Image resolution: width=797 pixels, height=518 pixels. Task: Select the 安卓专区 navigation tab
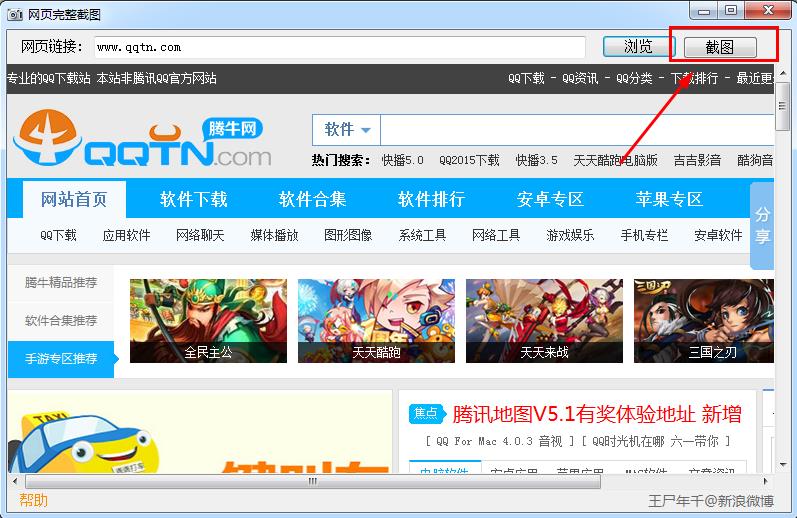(550, 199)
